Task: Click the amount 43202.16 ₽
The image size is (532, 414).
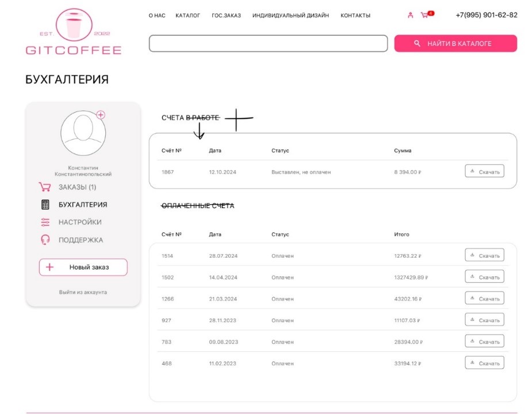Action: tap(408, 299)
